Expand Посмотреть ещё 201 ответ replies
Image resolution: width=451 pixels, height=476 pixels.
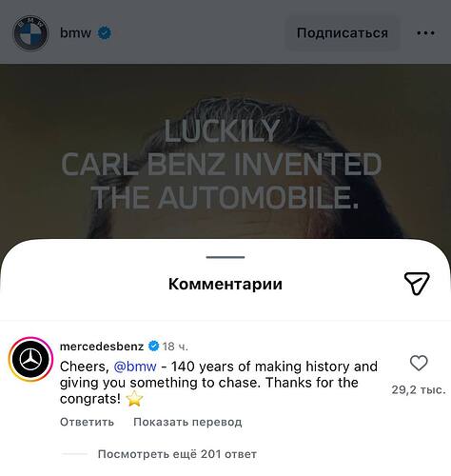click(177, 454)
